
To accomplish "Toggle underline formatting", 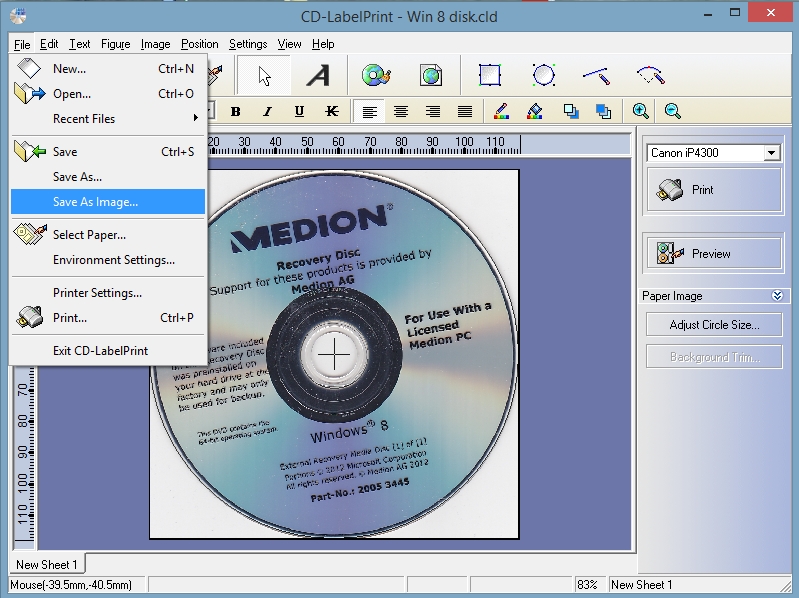I will tap(299, 111).
